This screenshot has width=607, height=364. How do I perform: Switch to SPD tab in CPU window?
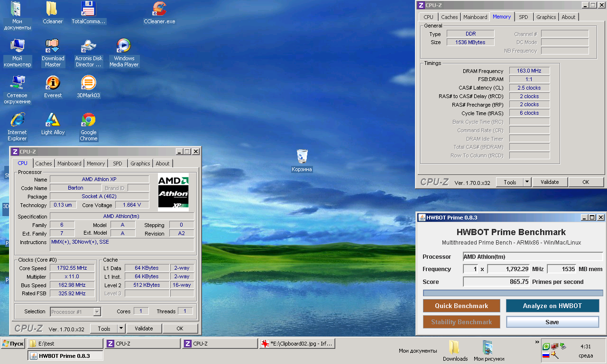118,164
